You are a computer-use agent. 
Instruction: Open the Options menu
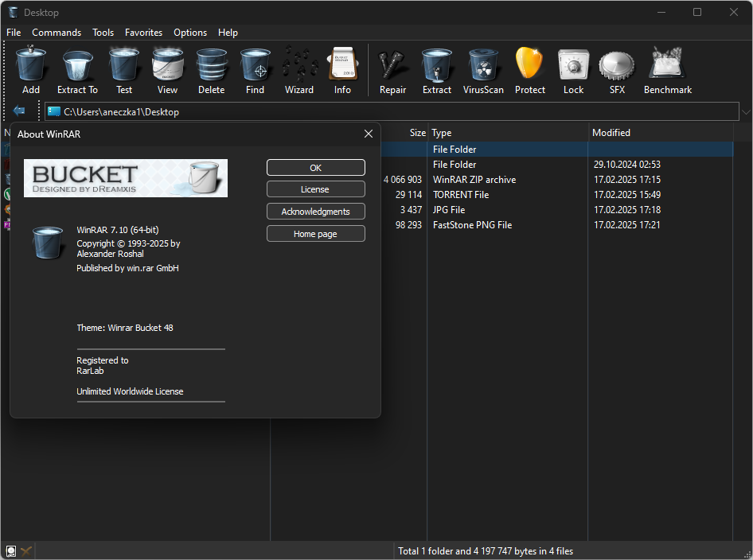point(190,32)
